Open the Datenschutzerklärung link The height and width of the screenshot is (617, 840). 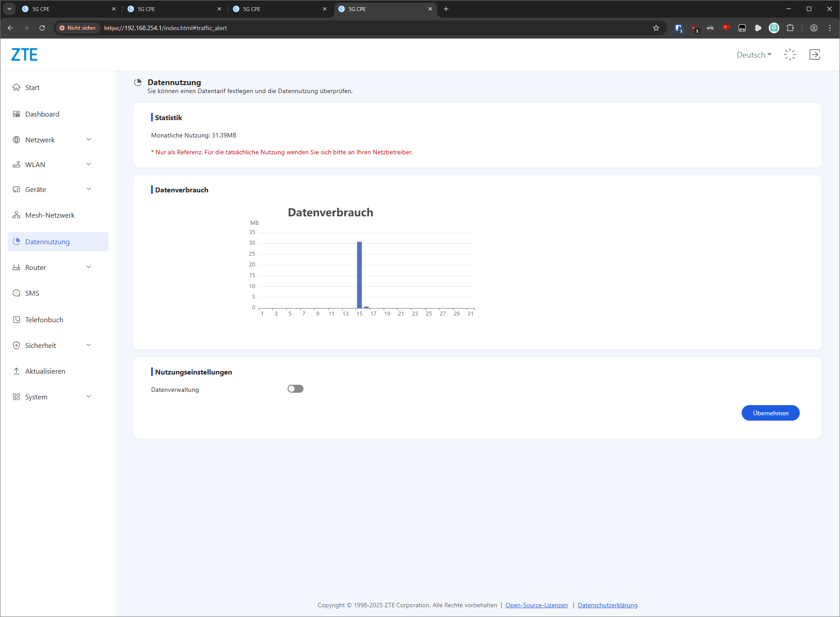(x=607, y=605)
